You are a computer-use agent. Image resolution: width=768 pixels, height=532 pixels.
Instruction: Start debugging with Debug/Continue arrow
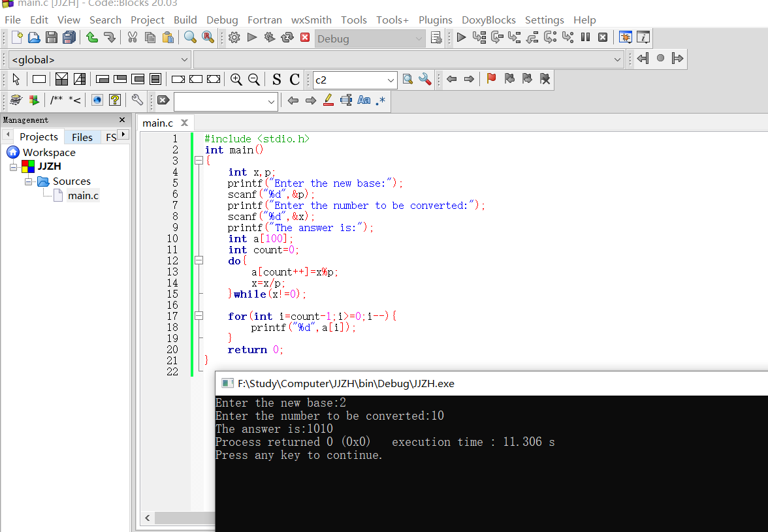coord(461,38)
